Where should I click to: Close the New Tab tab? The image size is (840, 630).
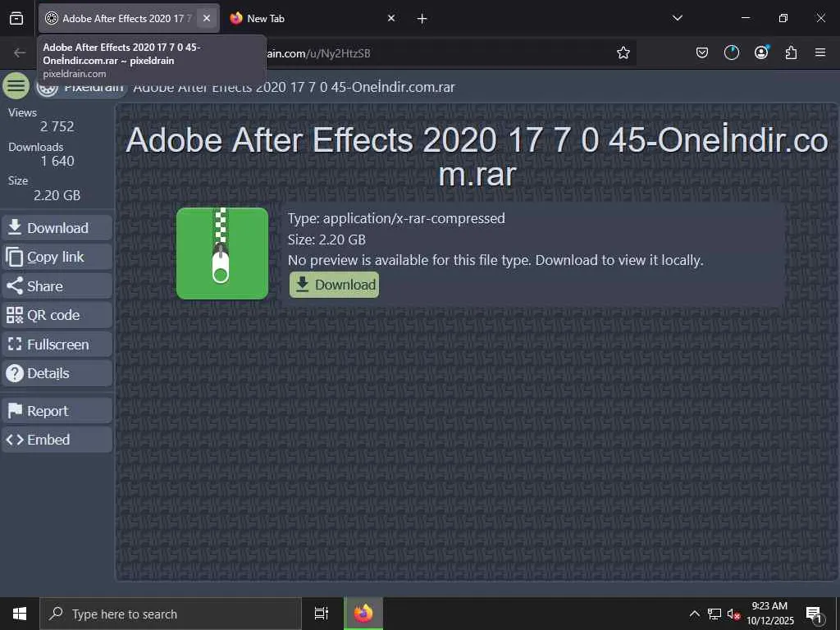[x=391, y=18]
